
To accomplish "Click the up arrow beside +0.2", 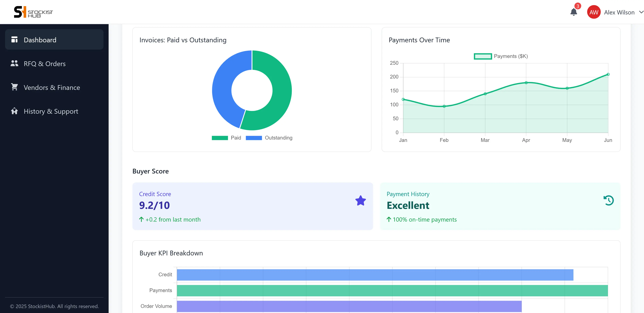I will pos(141,219).
